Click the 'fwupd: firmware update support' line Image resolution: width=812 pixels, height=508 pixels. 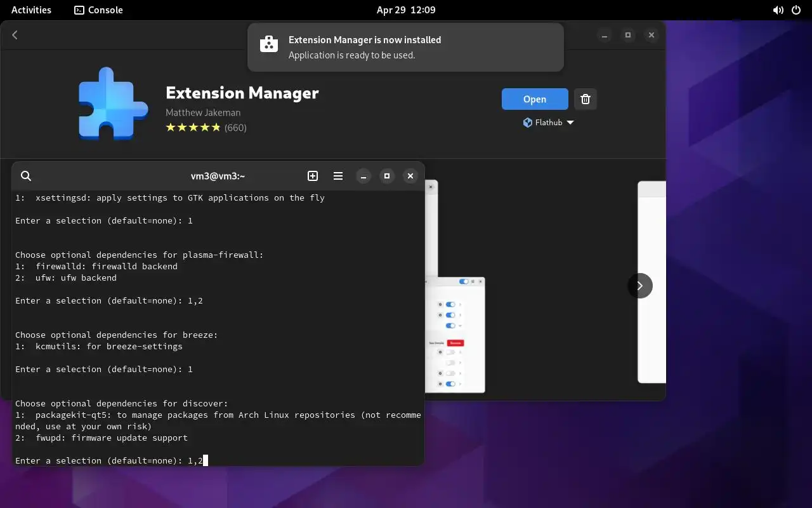(101, 438)
